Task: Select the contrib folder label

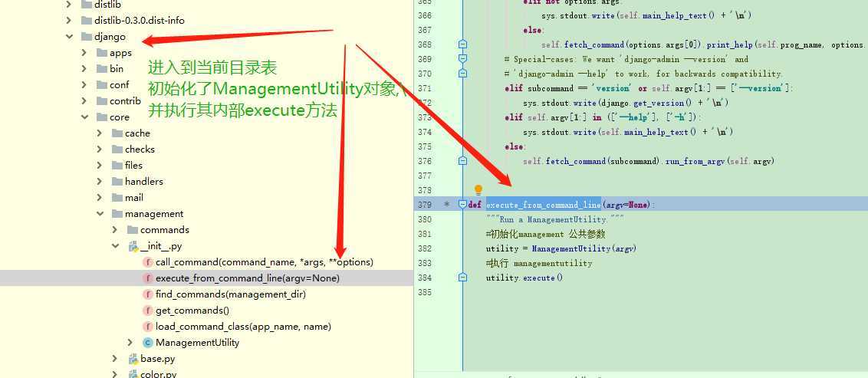Action: click(x=125, y=100)
